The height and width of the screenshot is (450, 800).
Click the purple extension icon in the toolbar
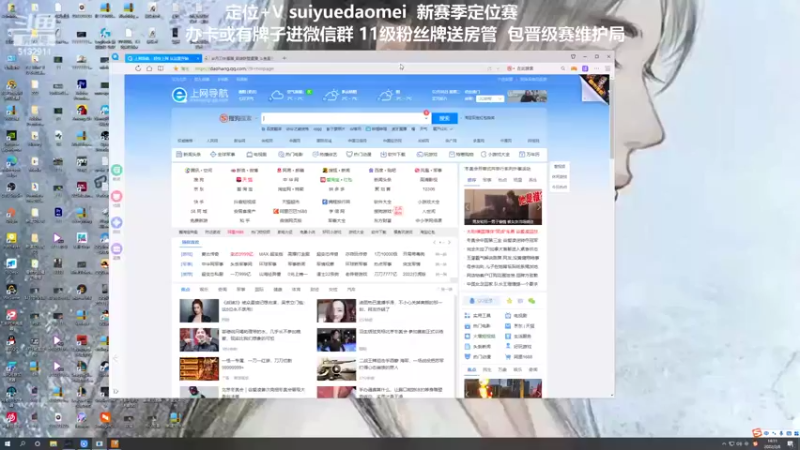[585, 68]
